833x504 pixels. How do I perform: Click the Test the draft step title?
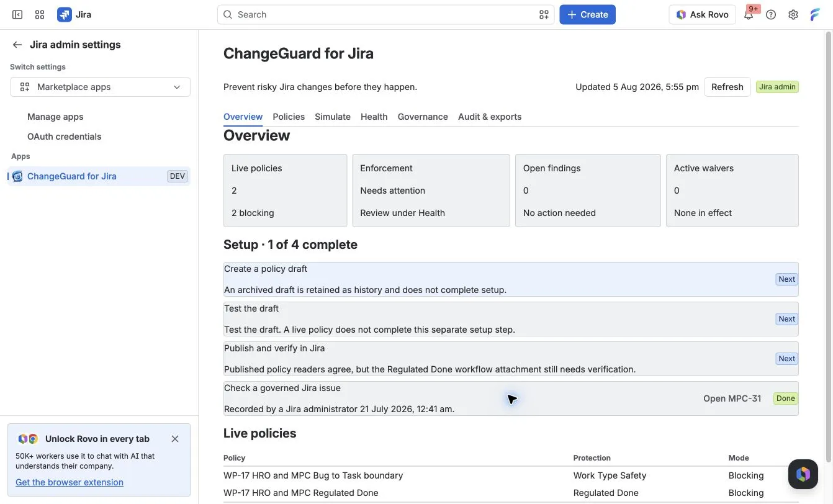pos(251,308)
